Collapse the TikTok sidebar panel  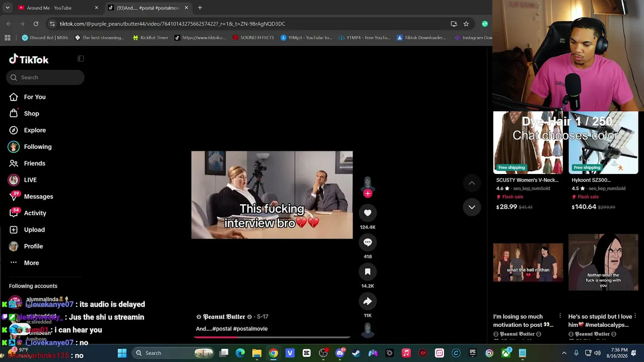coord(80,59)
